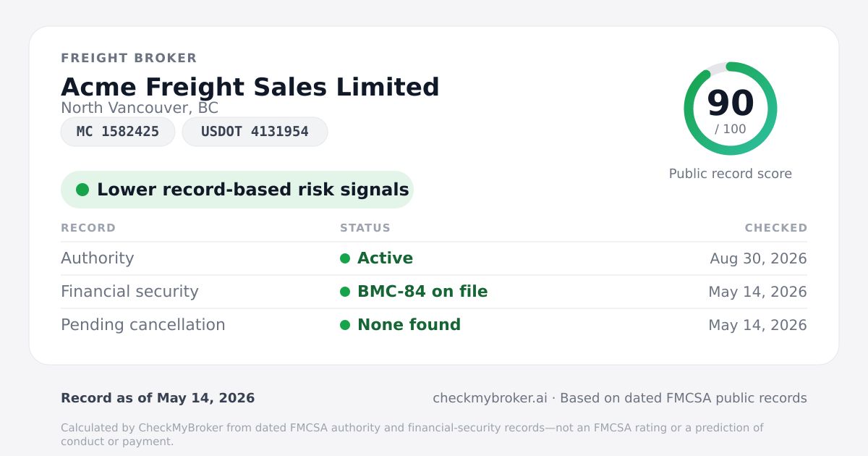
Task: Open the checkmybroker.ai link
Action: click(x=490, y=398)
